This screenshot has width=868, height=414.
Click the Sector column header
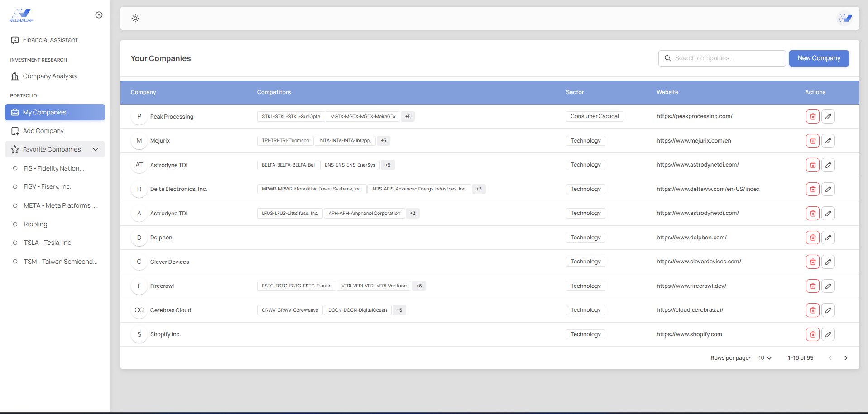tap(575, 92)
